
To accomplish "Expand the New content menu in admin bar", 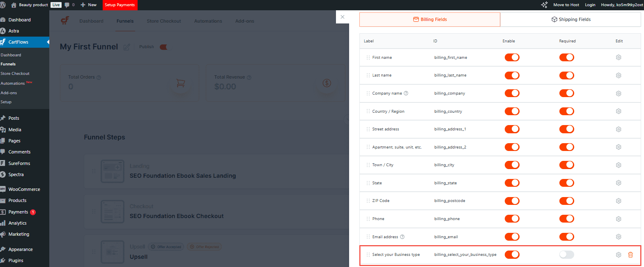I will (88, 5).
